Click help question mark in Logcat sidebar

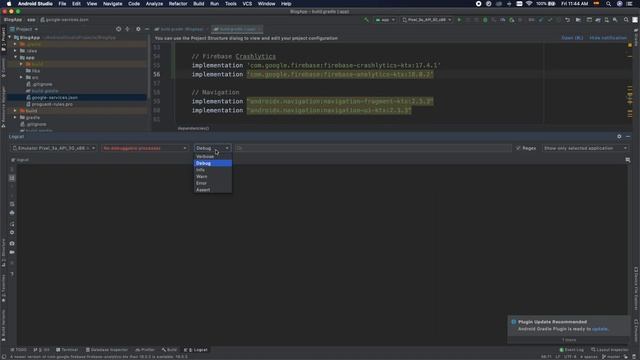pos(12,274)
